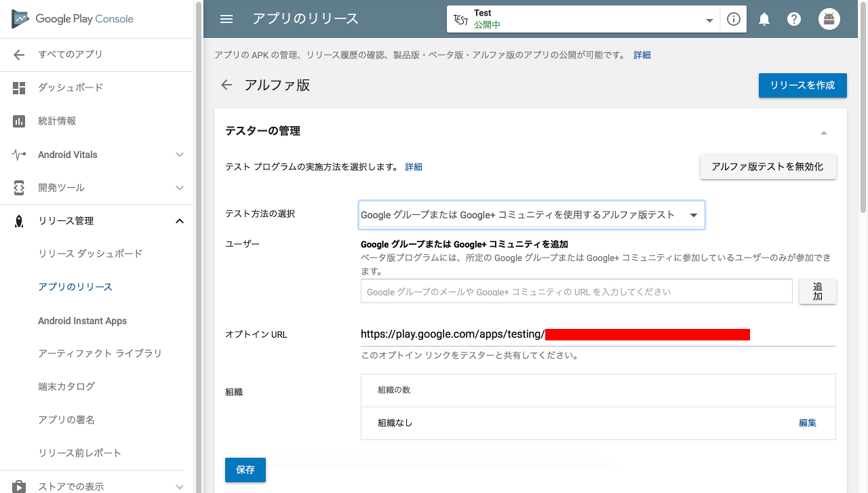Click the 組織の数 header text
The image size is (868, 493).
[x=394, y=390]
